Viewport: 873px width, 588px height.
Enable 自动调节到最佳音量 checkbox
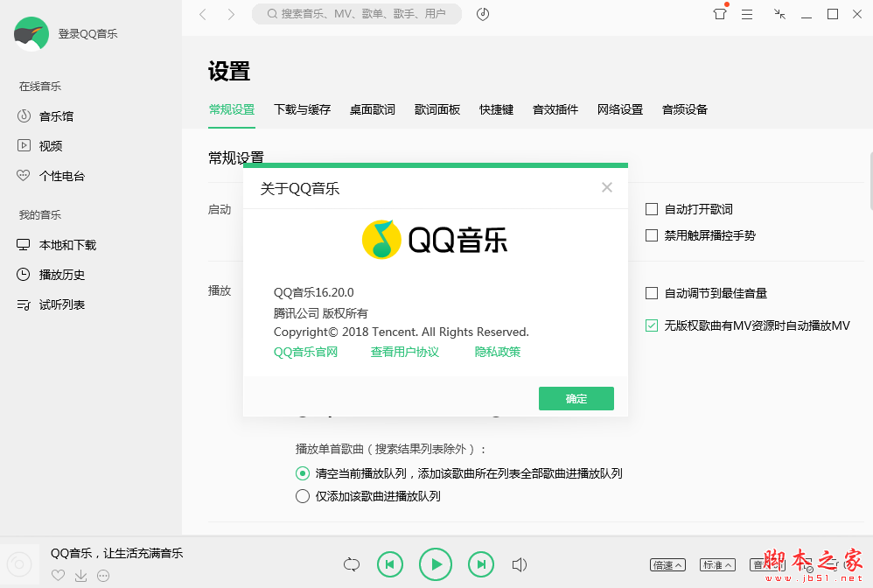click(652, 293)
